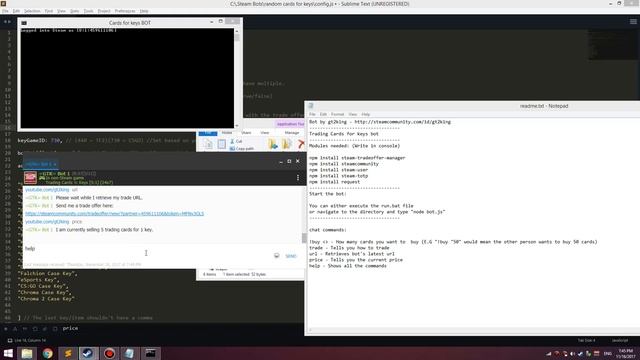Launch Google Chrome from the taskbar
This screenshot has width=640, height=360.
pyautogui.click(x=48, y=353)
